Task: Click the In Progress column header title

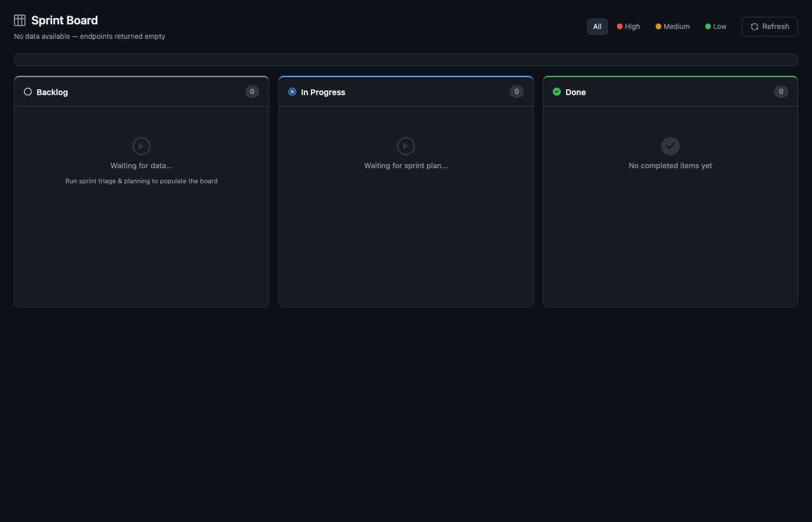Action: pyautogui.click(x=323, y=92)
